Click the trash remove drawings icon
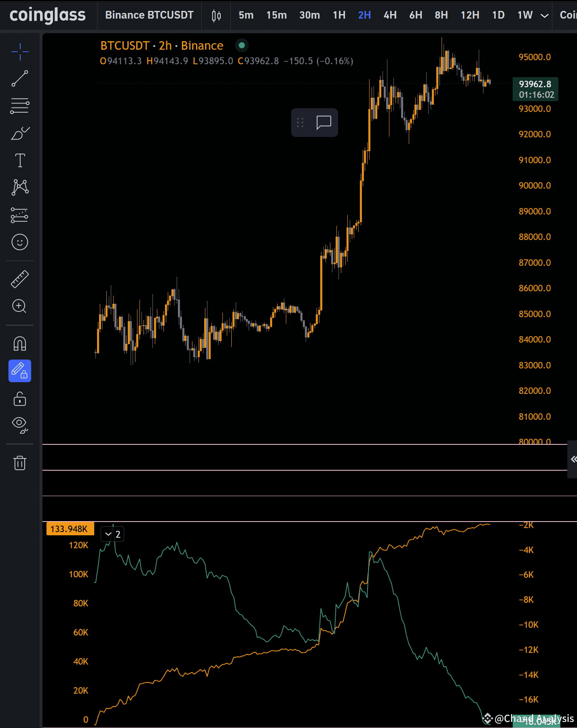 (x=20, y=463)
